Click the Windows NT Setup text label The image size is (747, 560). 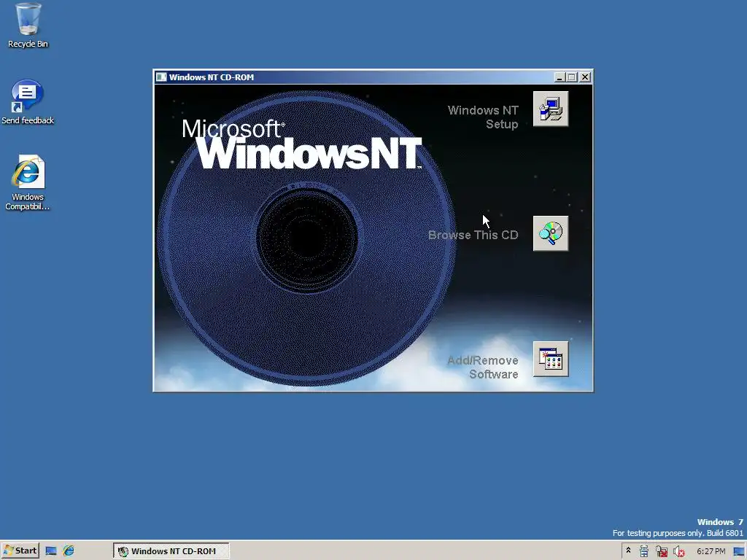(483, 117)
